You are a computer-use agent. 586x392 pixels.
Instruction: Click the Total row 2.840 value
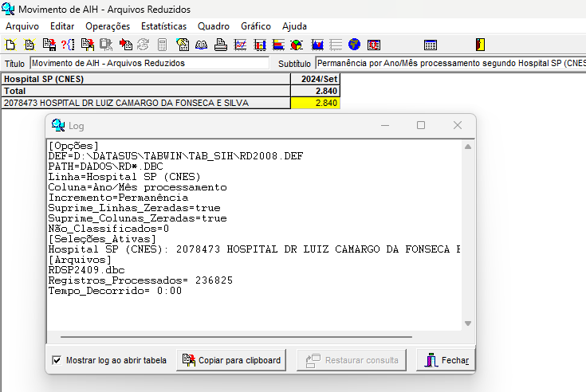click(315, 91)
